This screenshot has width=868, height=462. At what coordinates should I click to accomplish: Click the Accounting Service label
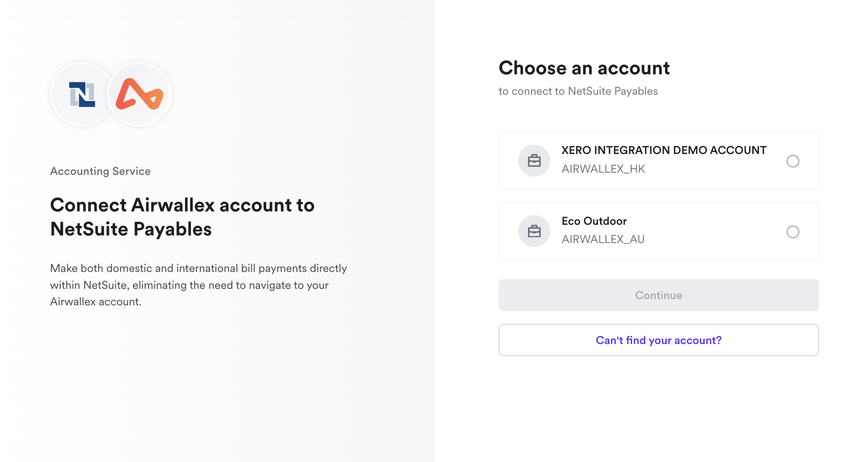pos(100,171)
